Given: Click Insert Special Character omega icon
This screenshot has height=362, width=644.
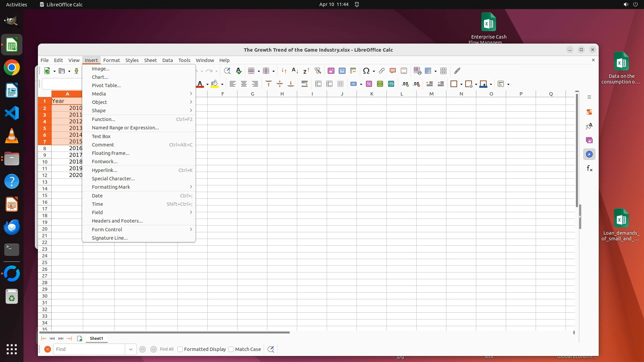Looking at the screenshot, I should click(366, 71).
